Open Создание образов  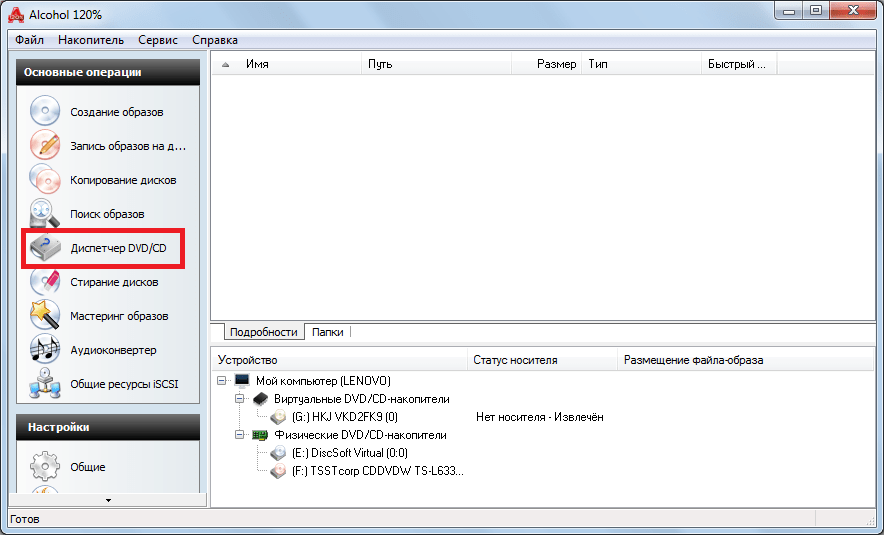click(117, 112)
